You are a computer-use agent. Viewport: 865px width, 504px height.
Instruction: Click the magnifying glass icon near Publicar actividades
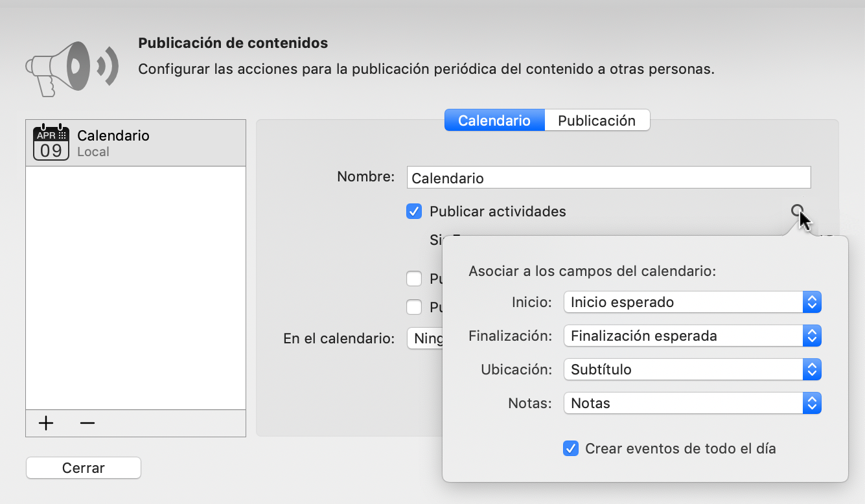[798, 211]
